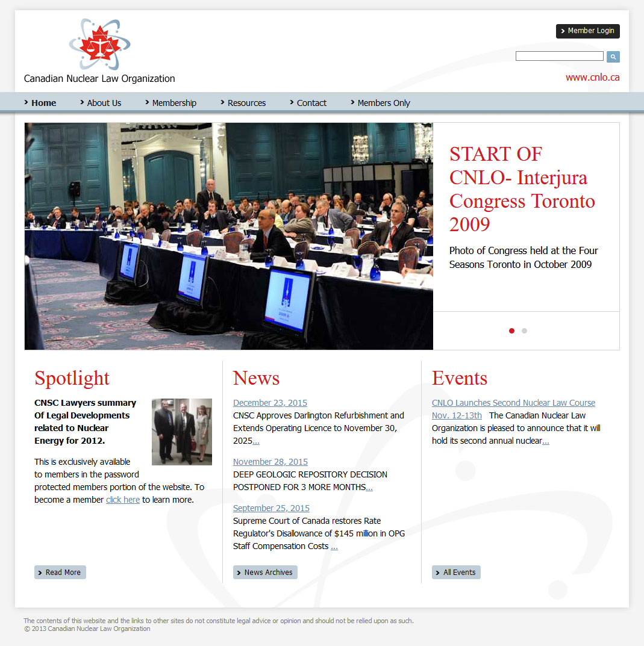View All Events button
Screen dimensions: 644x646
[456, 573]
